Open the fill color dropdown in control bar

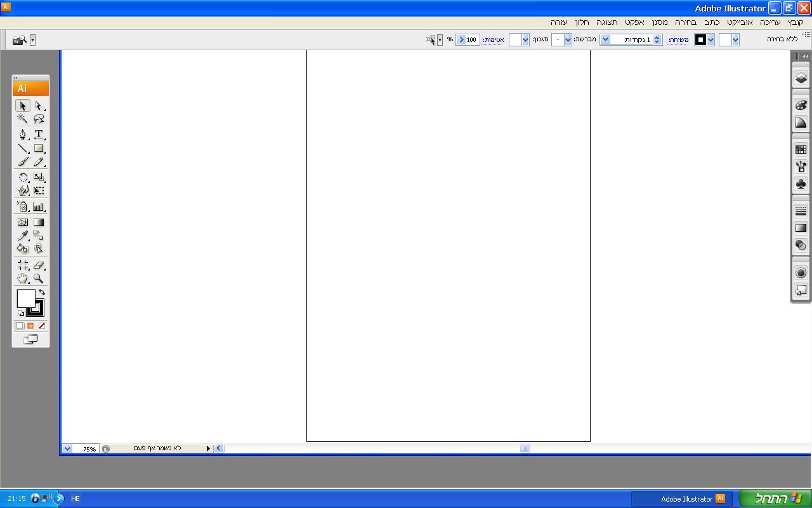pyautogui.click(x=735, y=39)
